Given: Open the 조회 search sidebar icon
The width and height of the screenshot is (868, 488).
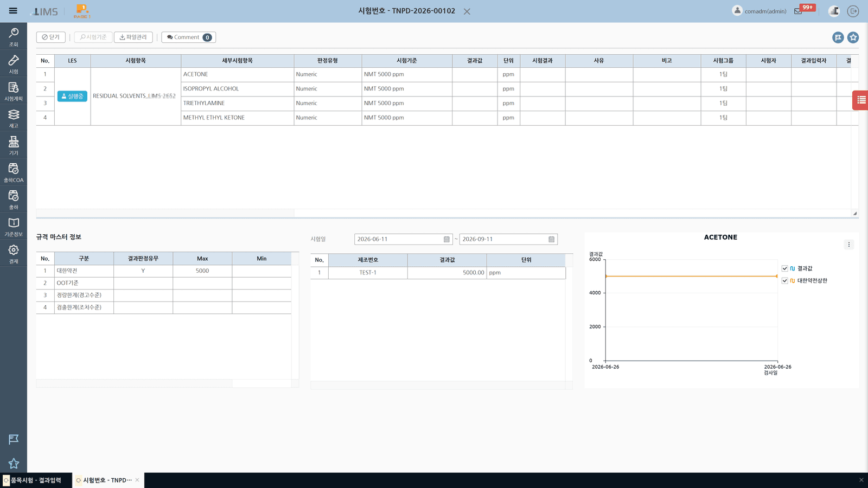Looking at the screenshot, I should tap(14, 37).
